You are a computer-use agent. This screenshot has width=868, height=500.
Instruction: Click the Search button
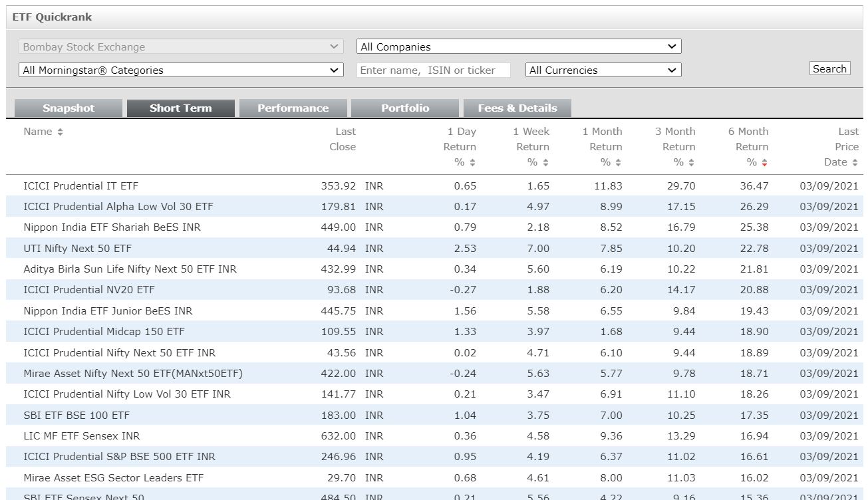click(829, 69)
